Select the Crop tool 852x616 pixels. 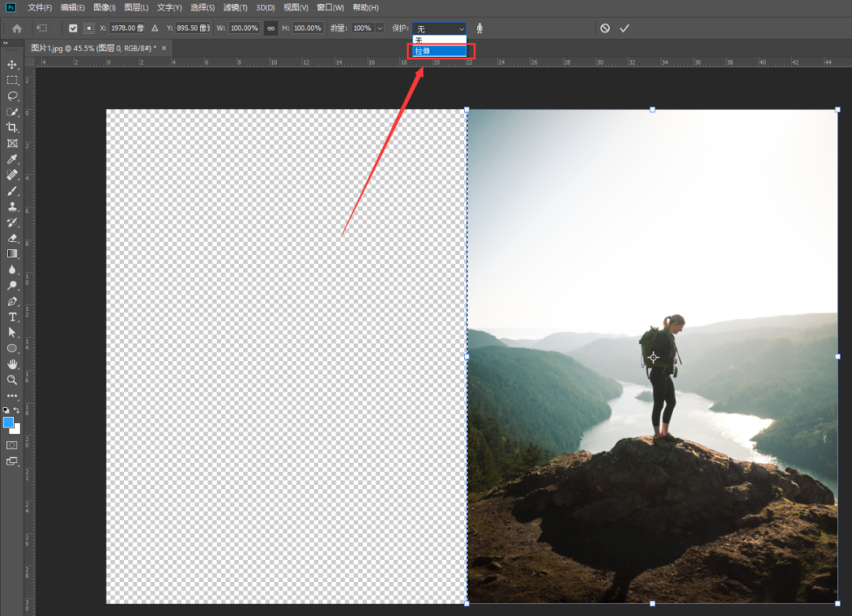[12, 128]
